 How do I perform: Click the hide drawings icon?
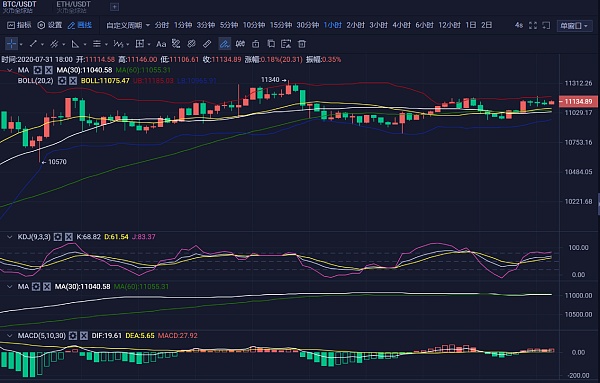click(x=240, y=44)
